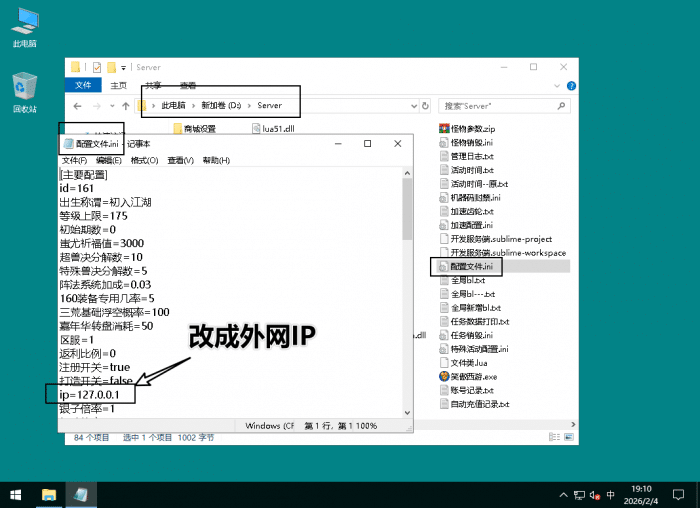Expand breadcrumb arrow after 新加卷 (D:)

[x=249, y=106]
